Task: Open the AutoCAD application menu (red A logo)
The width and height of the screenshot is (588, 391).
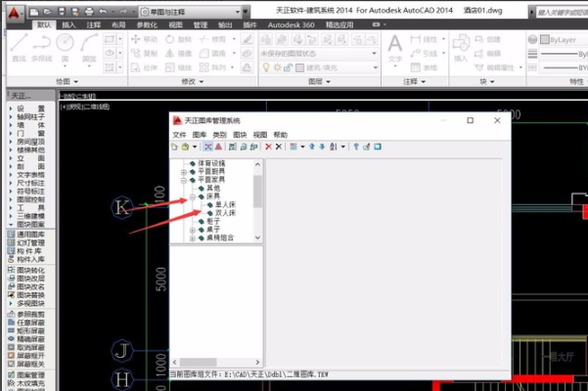Action: coord(15,13)
